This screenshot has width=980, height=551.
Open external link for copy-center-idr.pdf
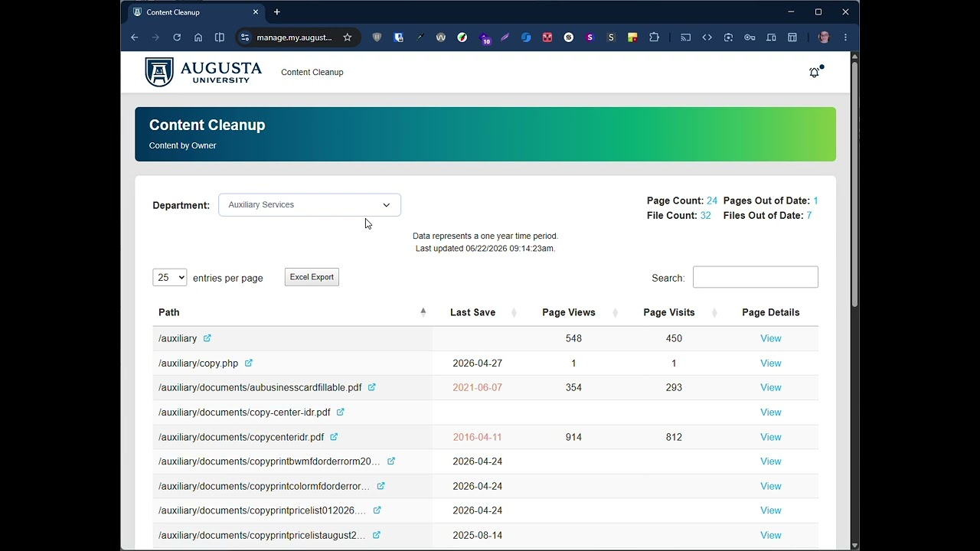[x=341, y=412]
